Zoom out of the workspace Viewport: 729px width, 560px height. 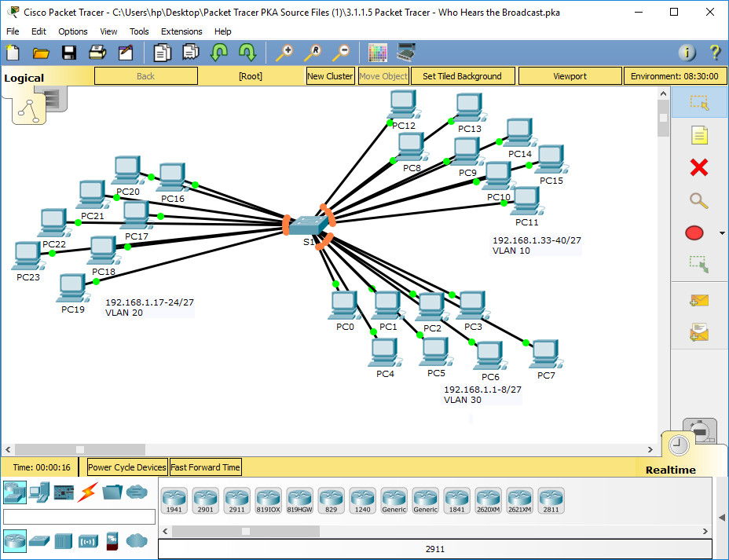tap(341, 53)
